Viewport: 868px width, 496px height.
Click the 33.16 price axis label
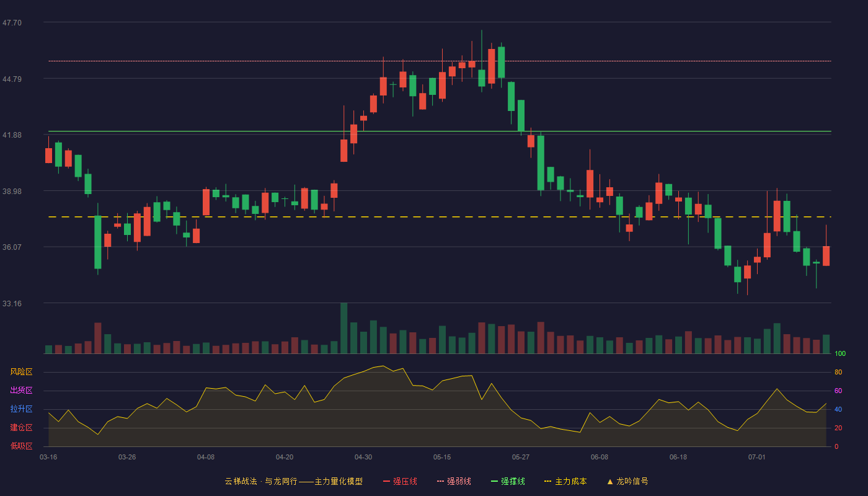tap(12, 304)
